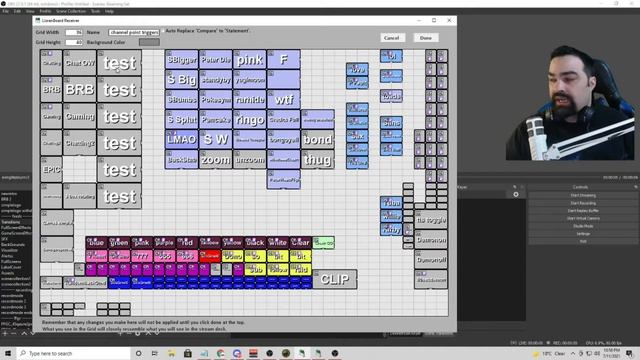Click Cancel in the LioranBoard Receiver window
This screenshot has height=360, width=640.
pos(391,38)
